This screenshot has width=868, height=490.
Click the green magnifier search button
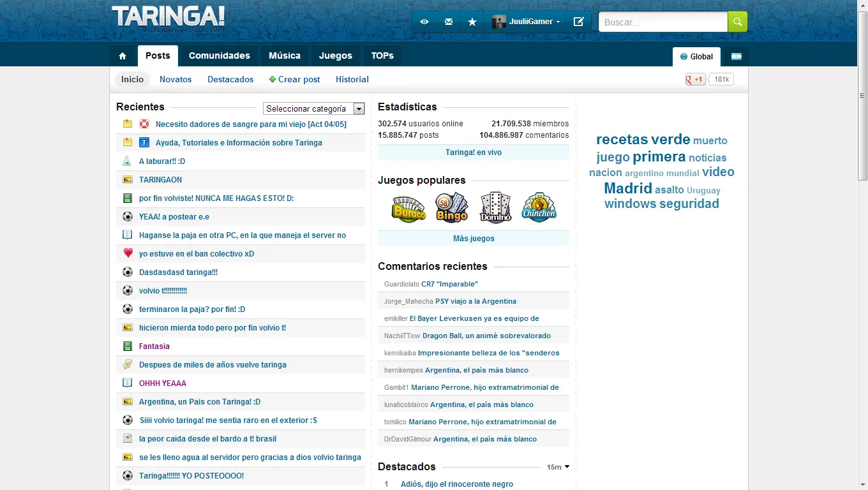click(737, 22)
